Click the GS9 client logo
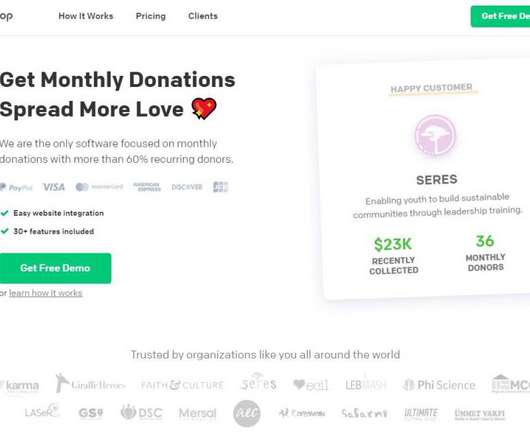This screenshot has height=442, width=530. coord(91,413)
